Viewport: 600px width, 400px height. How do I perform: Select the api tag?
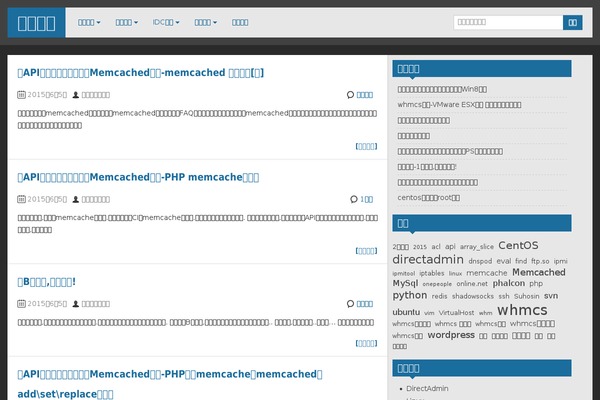pyautogui.click(x=450, y=247)
